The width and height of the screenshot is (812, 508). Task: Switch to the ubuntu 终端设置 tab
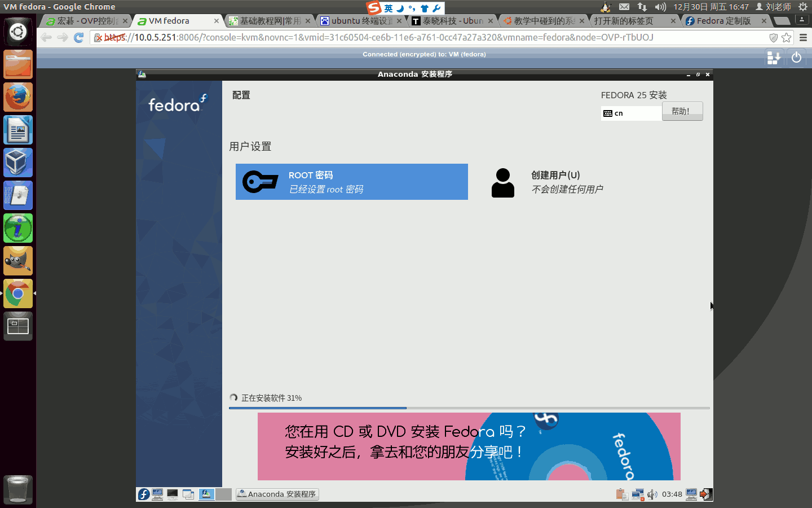360,21
